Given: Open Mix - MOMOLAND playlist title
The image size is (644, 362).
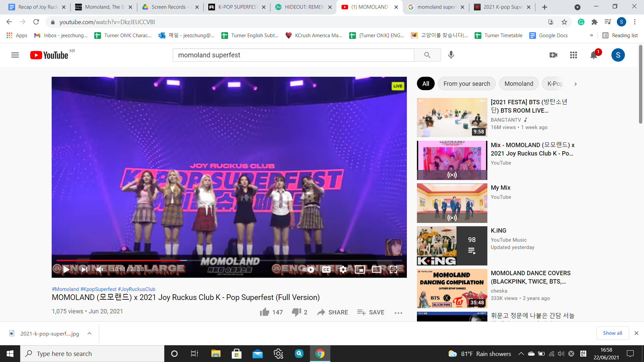Looking at the screenshot, I should click(533, 149).
